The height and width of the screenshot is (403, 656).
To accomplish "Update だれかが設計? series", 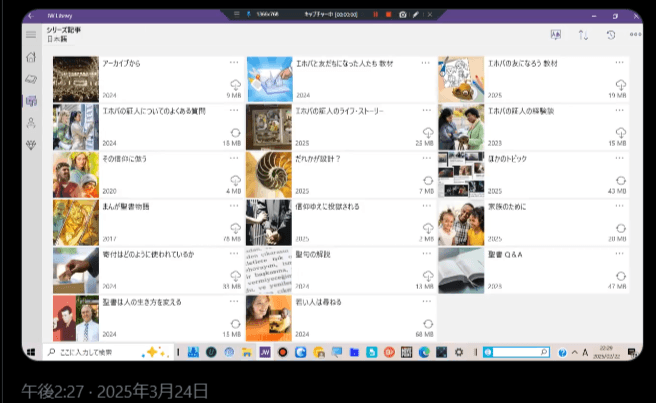I will pyautogui.click(x=428, y=180).
